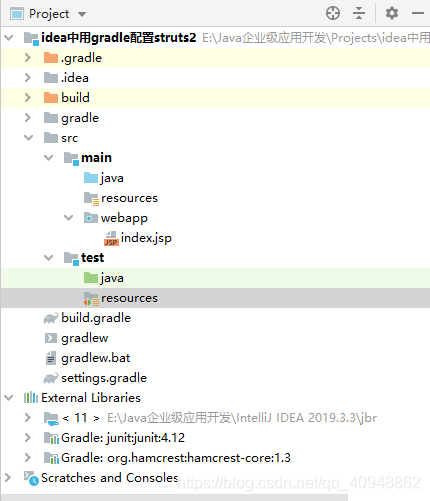The width and height of the screenshot is (430, 501).
Task: Hide the Project panel with the minus icon
Action: pos(418,13)
